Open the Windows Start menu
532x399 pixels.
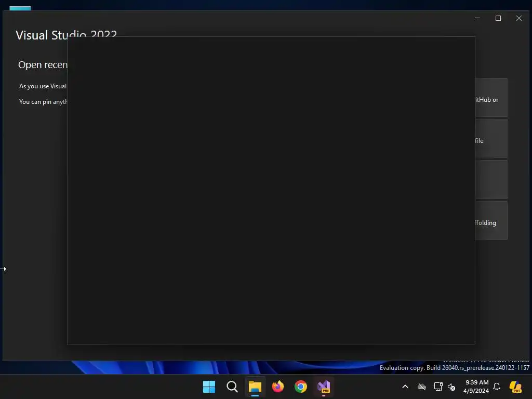pyautogui.click(x=209, y=387)
